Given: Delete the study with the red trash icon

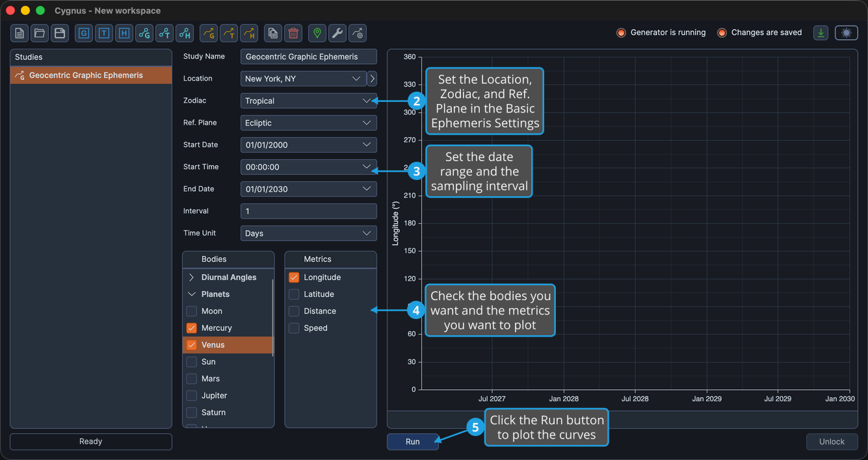Looking at the screenshot, I should [x=293, y=33].
